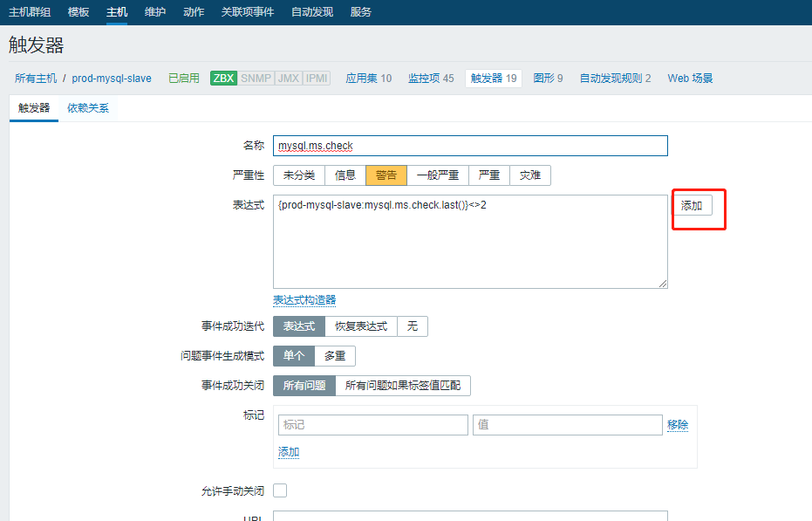Open the 维护 menu item
Image resolution: width=812 pixels, height=521 pixels.
155,12
